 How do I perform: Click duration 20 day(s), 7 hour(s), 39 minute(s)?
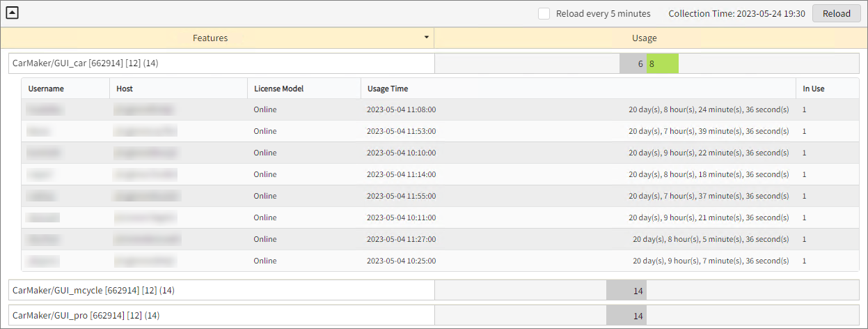point(709,131)
